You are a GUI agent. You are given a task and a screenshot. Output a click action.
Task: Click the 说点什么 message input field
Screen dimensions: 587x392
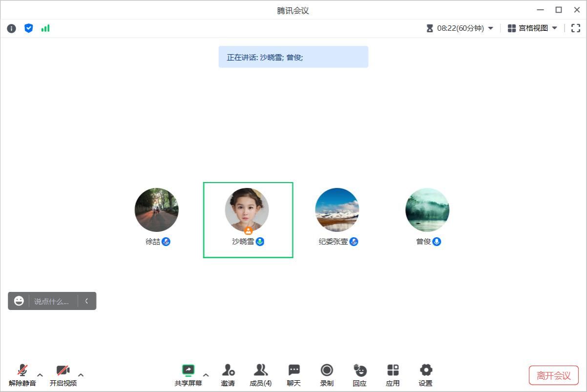coord(52,301)
